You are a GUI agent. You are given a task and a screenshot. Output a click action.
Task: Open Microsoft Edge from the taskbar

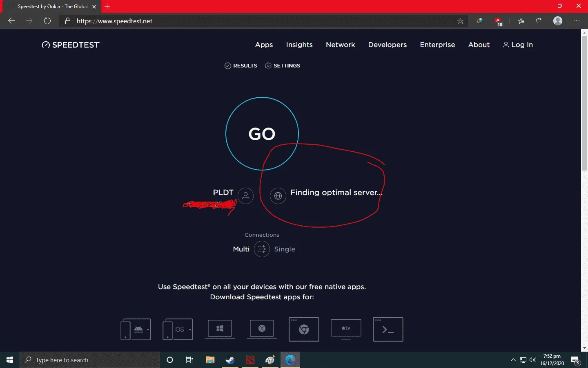click(290, 360)
